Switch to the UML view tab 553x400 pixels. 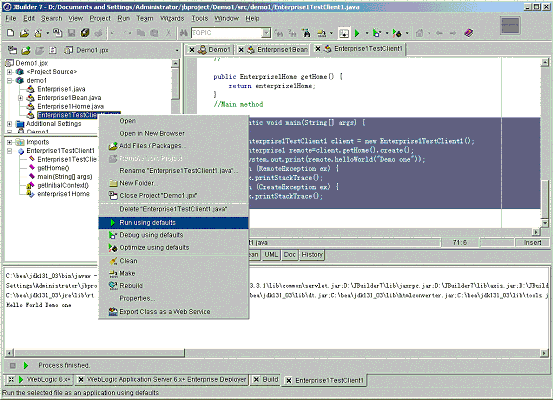[x=271, y=255]
